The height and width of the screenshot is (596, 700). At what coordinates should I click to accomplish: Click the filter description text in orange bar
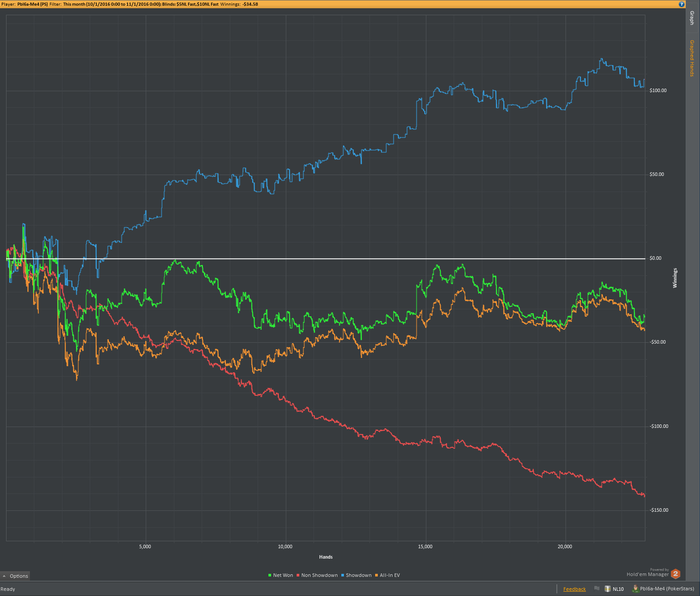pos(129,4)
